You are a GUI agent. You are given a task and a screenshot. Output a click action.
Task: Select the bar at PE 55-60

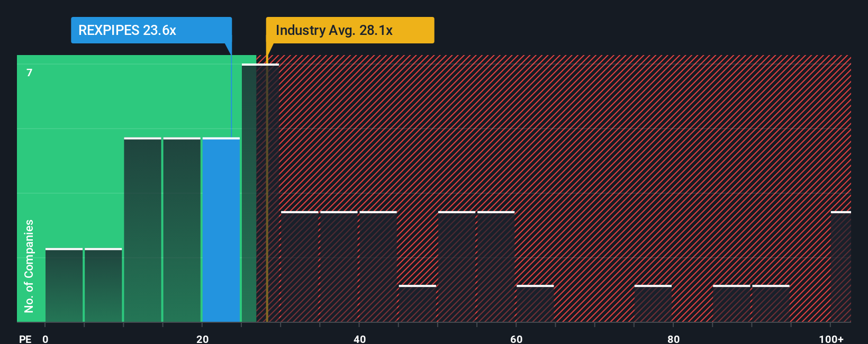click(x=496, y=267)
